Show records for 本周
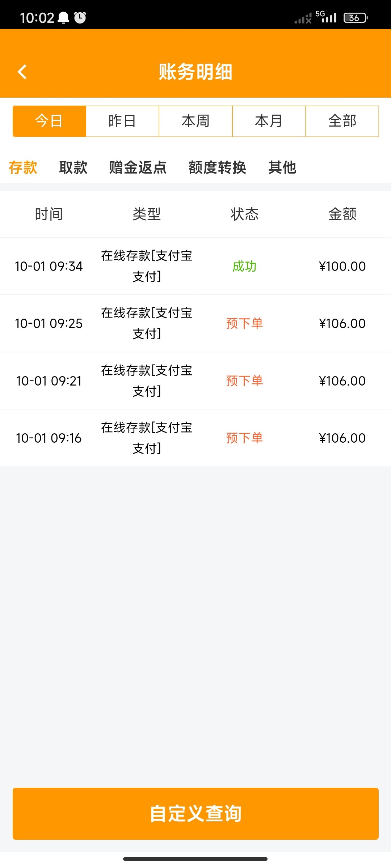 click(x=195, y=121)
